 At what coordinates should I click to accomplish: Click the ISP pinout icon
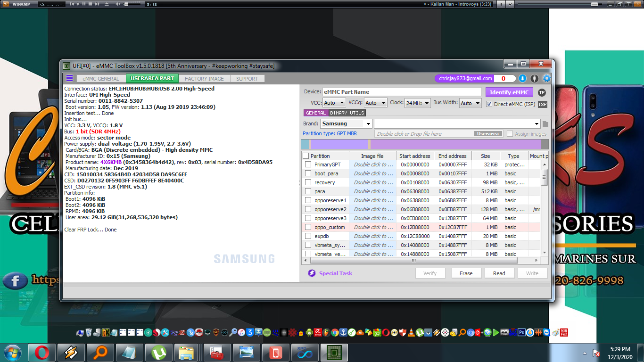(543, 104)
